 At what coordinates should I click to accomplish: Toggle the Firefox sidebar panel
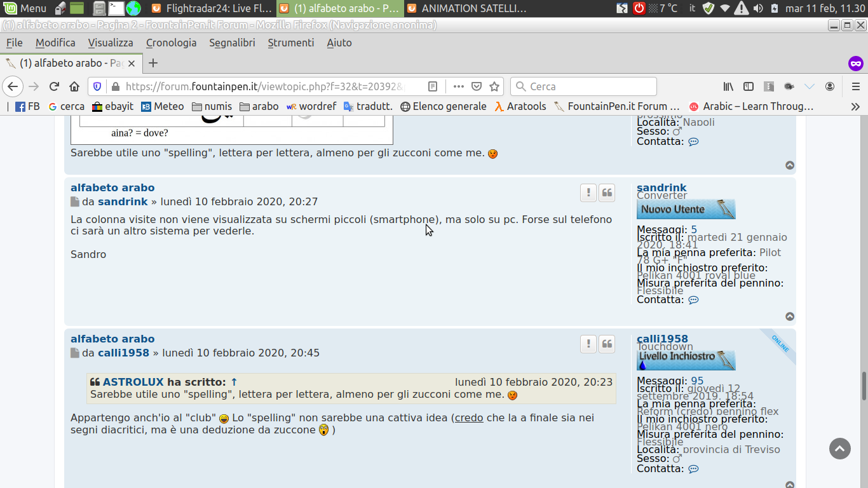point(749,86)
